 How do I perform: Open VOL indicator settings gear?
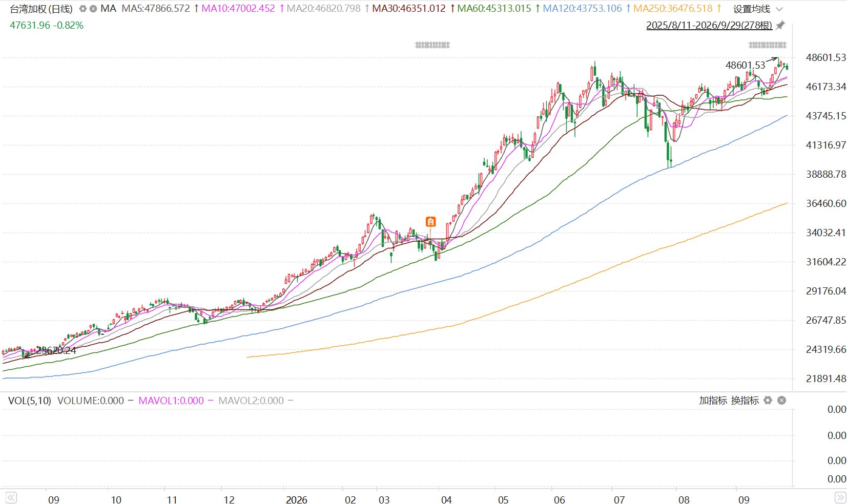click(768, 400)
